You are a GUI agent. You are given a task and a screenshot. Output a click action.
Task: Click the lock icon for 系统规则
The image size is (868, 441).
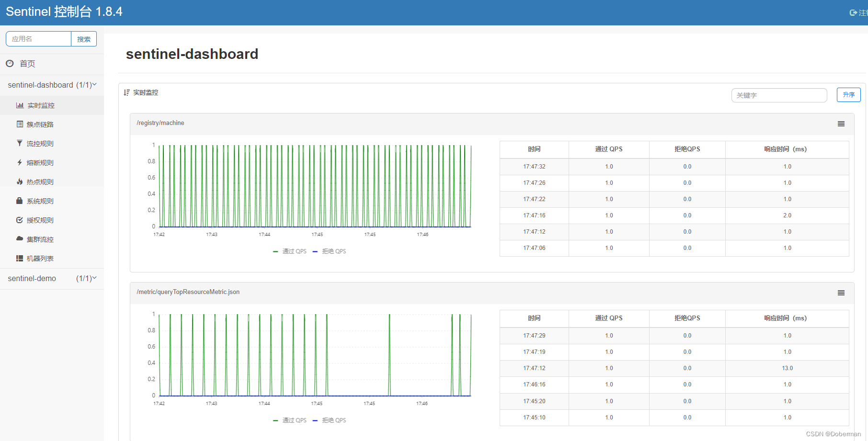pyautogui.click(x=20, y=201)
